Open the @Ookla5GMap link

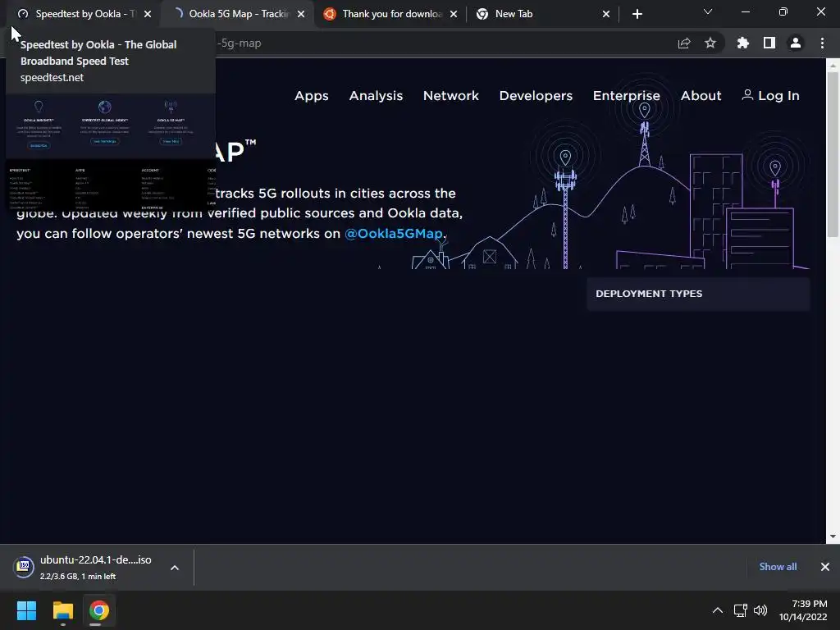[394, 234]
